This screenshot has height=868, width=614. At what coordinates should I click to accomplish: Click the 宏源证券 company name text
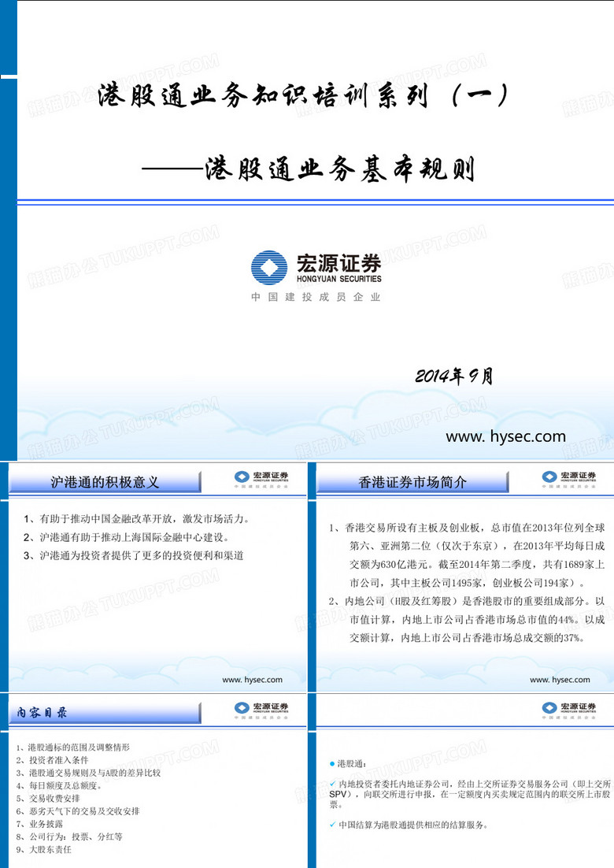coord(338,262)
